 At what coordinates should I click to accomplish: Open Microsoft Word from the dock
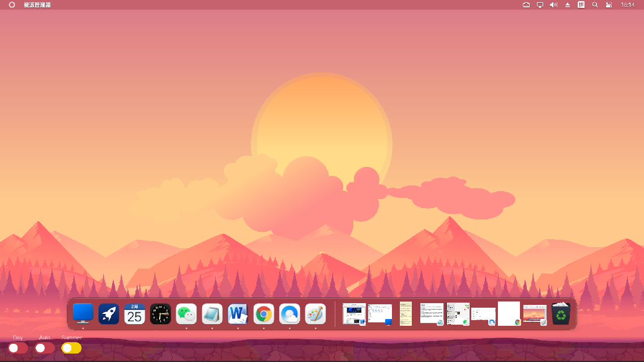pyautogui.click(x=238, y=313)
